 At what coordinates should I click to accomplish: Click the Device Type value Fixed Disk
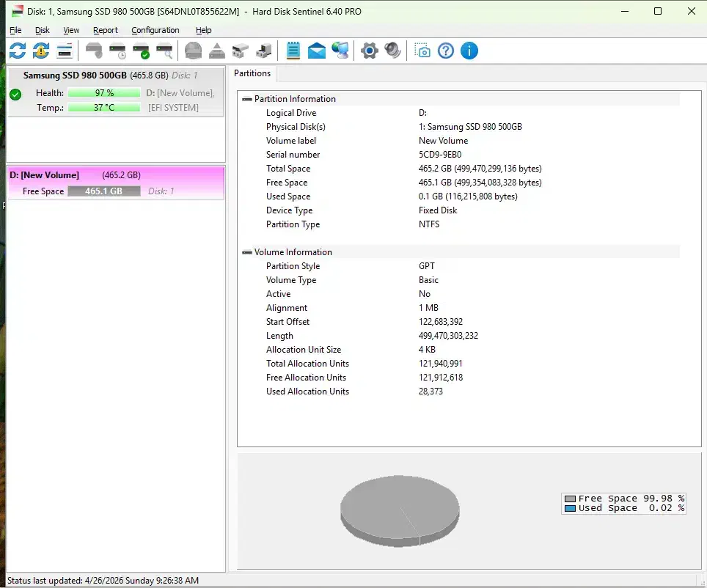point(437,210)
